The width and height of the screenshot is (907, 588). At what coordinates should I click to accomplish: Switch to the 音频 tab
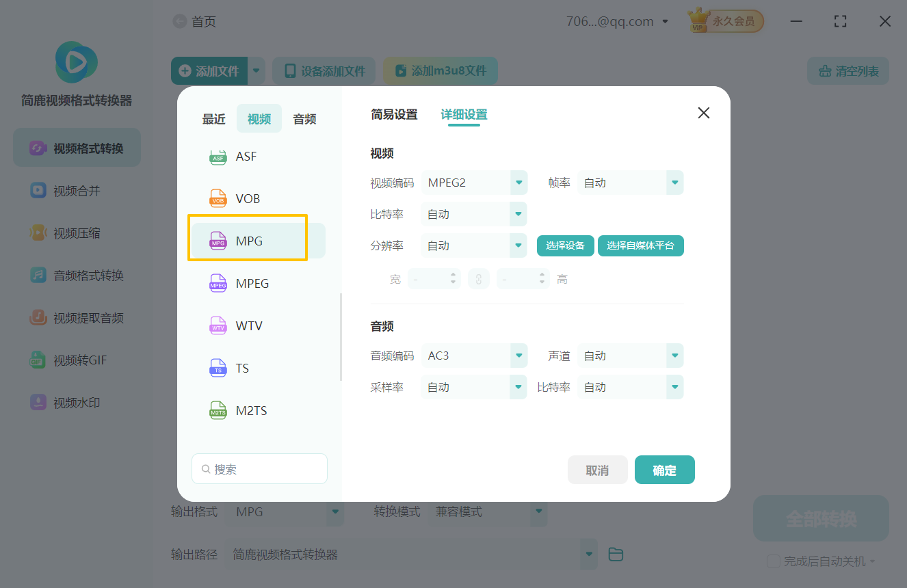[304, 118]
